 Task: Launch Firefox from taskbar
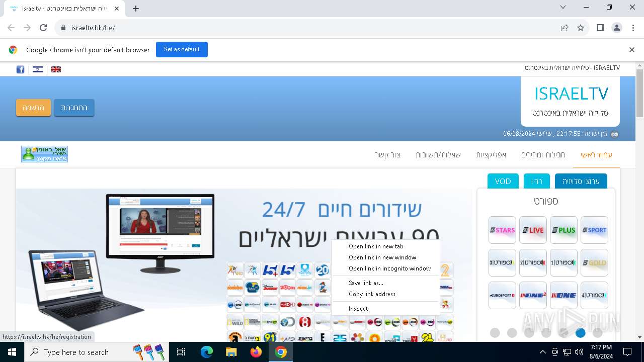(256, 352)
